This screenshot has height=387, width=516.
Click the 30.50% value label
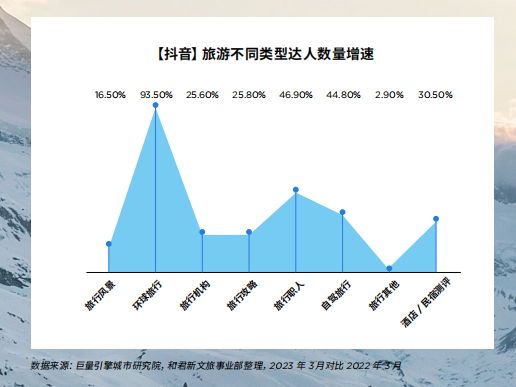(435, 95)
